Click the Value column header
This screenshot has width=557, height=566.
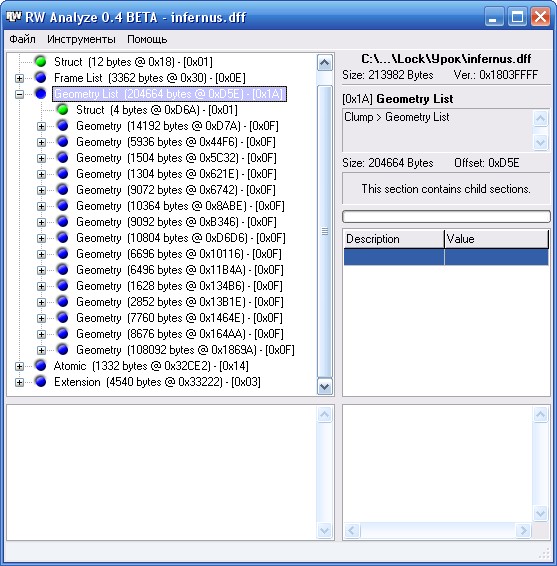pos(496,239)
